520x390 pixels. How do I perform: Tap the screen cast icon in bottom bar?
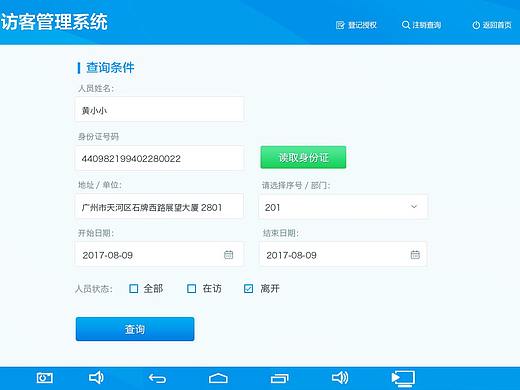click(403, 379)
